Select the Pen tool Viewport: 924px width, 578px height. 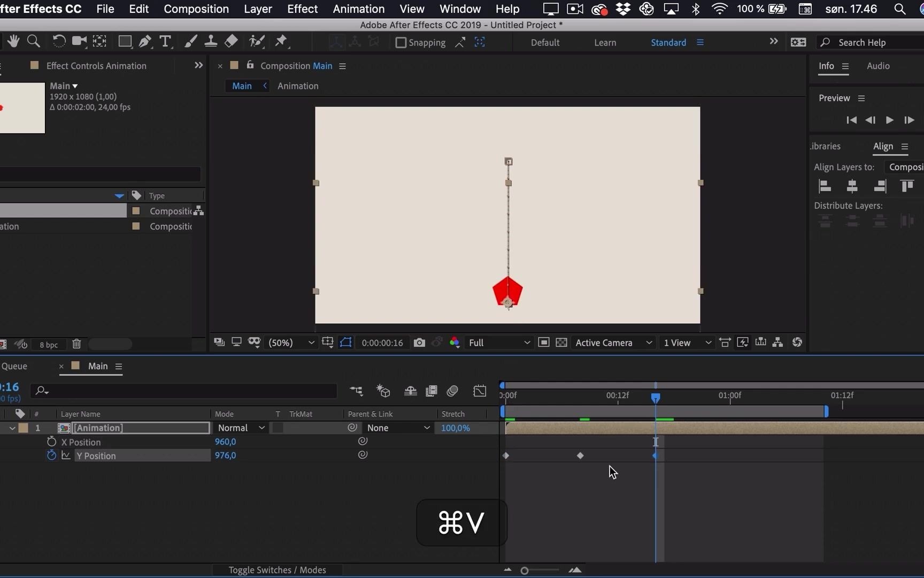(x=145, y=42)
